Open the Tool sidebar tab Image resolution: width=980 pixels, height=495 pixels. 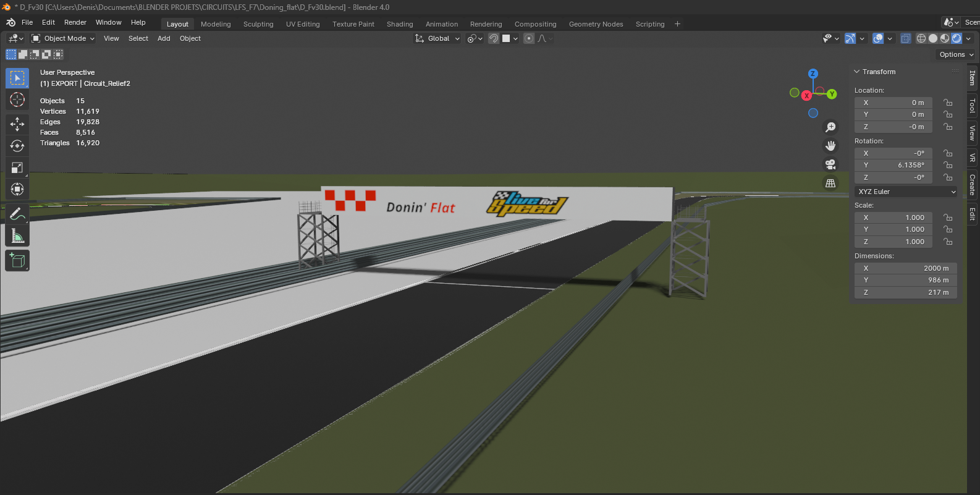pos(972,106)
